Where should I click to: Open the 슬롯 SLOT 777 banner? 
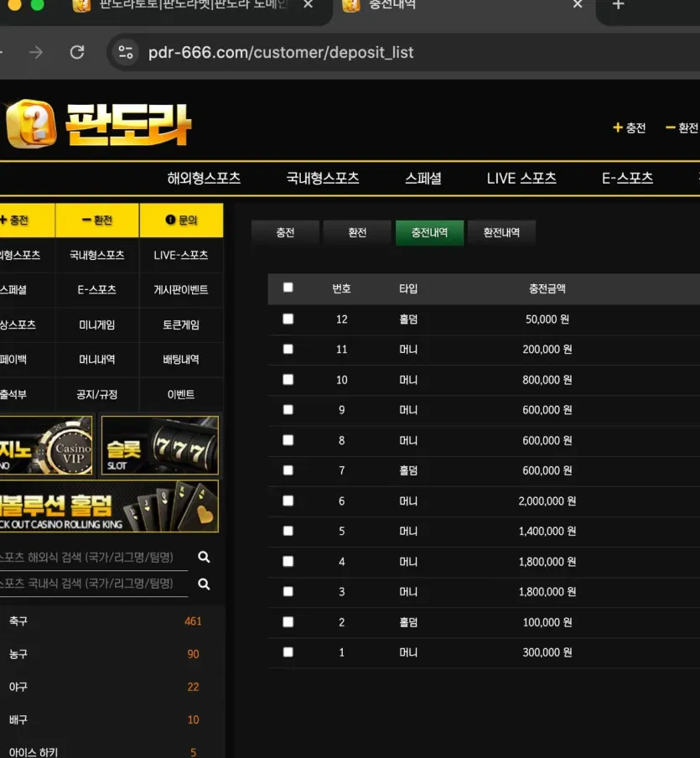pos(160,445)
